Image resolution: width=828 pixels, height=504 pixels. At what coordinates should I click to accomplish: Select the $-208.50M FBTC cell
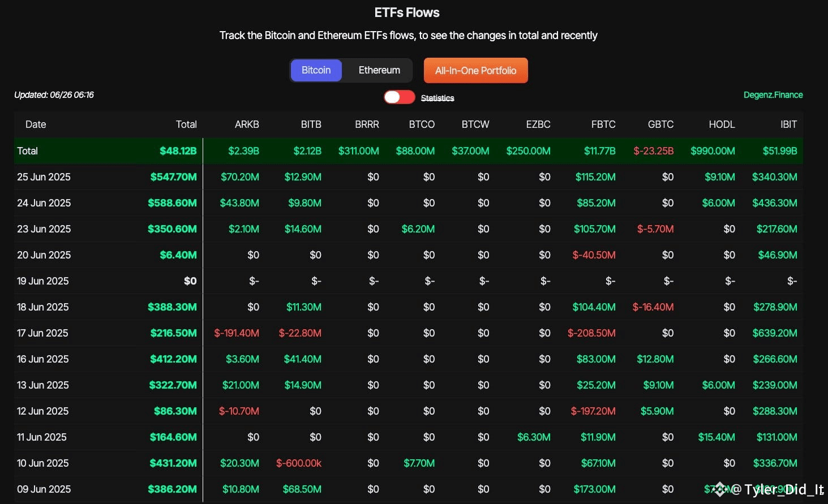click(592, 333)
